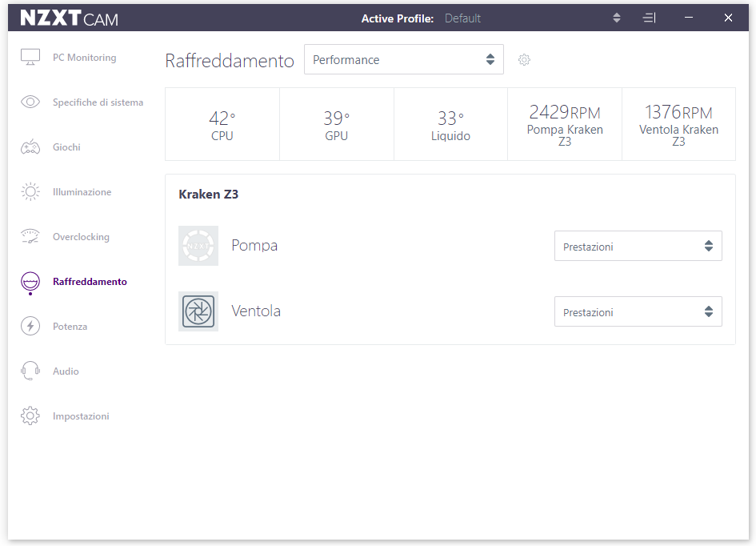Click the Raffreddamento cooling icon in sidebar
The height and width of the screenshot is (546, 756).
(x=30, y=282)
